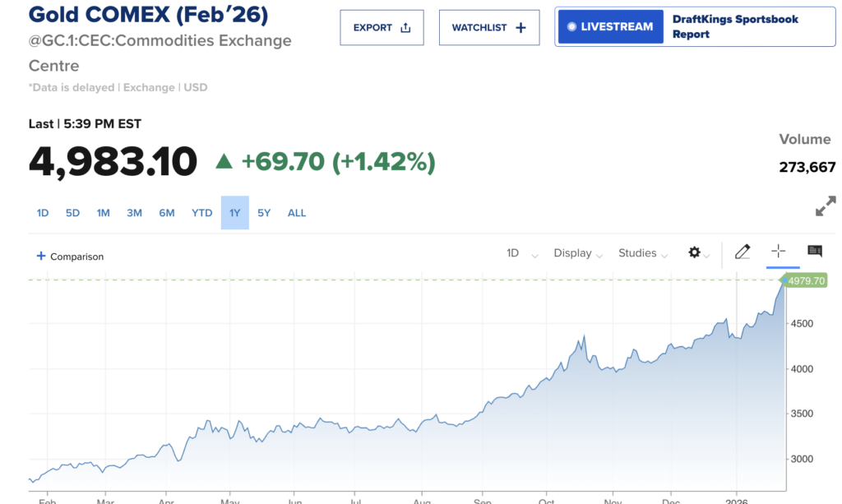Open the chart comments/annotation icon
Viewport: 842px width, 504px height.
click(x=815, y=252)
